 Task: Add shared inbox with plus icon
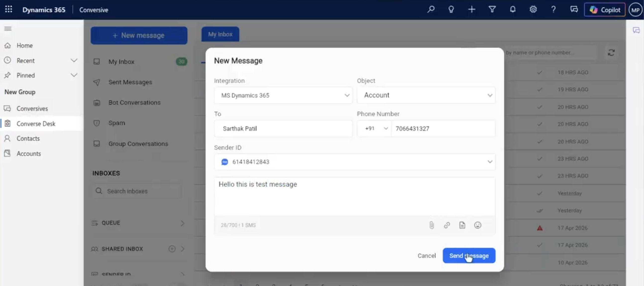click(x=172, y=249)
